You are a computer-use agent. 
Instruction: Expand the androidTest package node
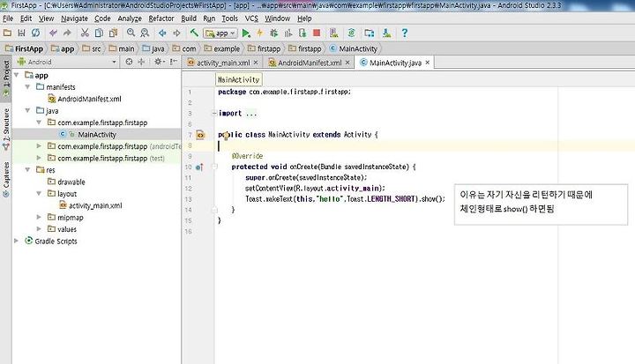click(39, 145)
